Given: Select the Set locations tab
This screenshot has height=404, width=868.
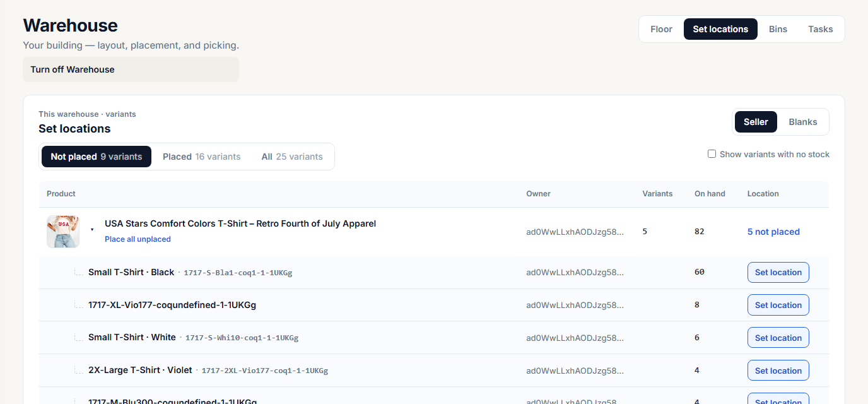Looking at the screenshot, I should [720, 29].
